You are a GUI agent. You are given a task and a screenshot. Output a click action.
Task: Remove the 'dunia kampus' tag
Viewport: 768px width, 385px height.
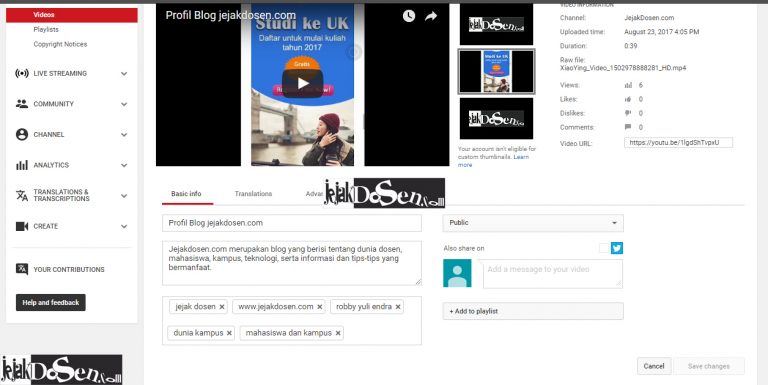click(x=229, y=333)
